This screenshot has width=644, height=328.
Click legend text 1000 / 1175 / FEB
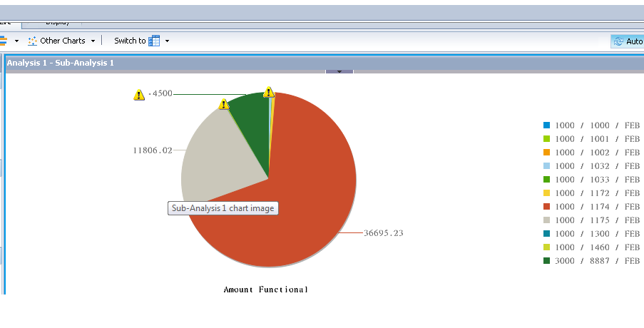click(598, 220)
